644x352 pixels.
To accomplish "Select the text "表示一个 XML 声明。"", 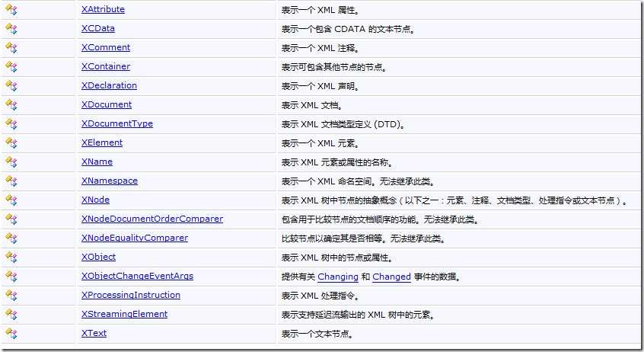I will pyautogui.click(x=320, y=86).
